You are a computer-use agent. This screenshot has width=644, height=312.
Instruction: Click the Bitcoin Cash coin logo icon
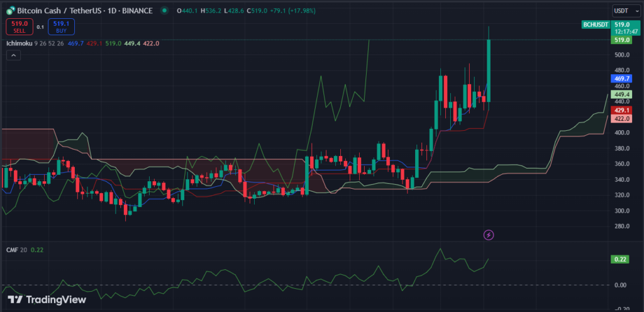click(x=11, y=10)
